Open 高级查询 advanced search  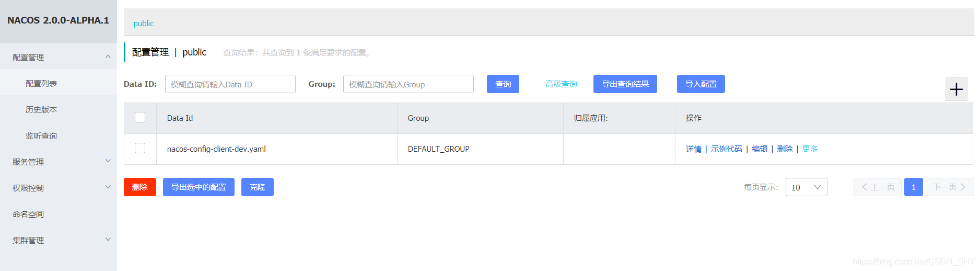pos(561,84)
